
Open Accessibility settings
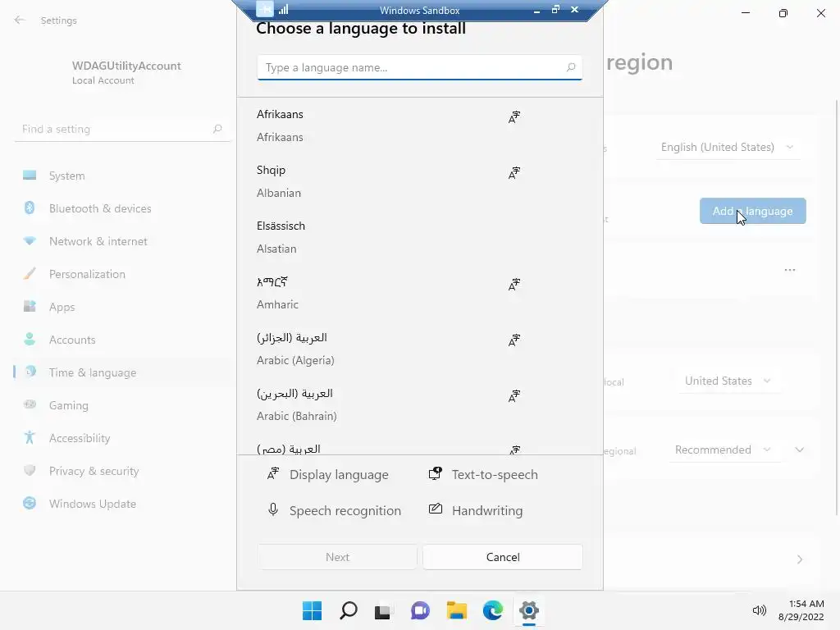pos(122,438)
